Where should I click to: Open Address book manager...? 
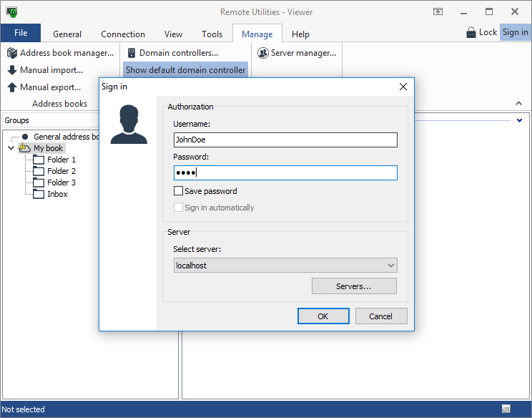(x=66, y=53)
